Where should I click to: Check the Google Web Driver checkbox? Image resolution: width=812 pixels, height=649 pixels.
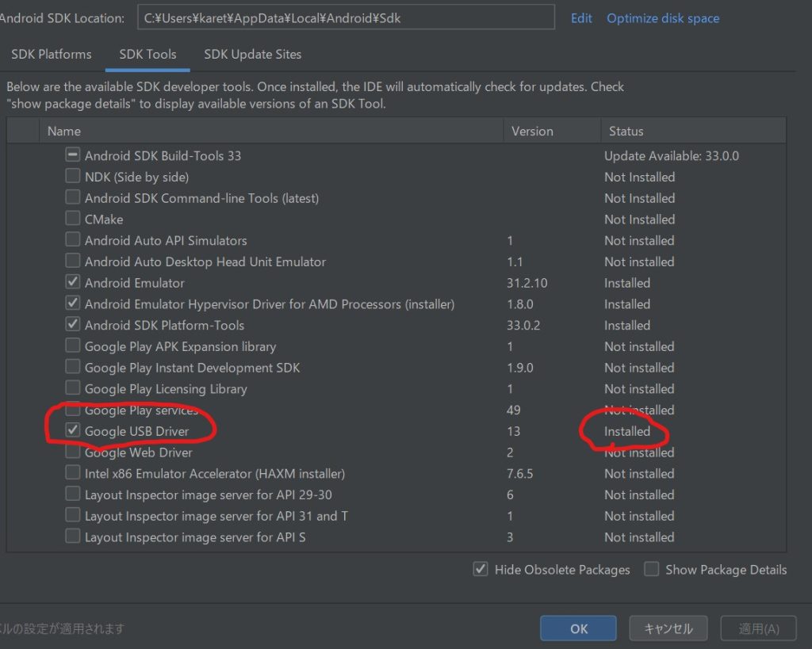coord(72,452)
